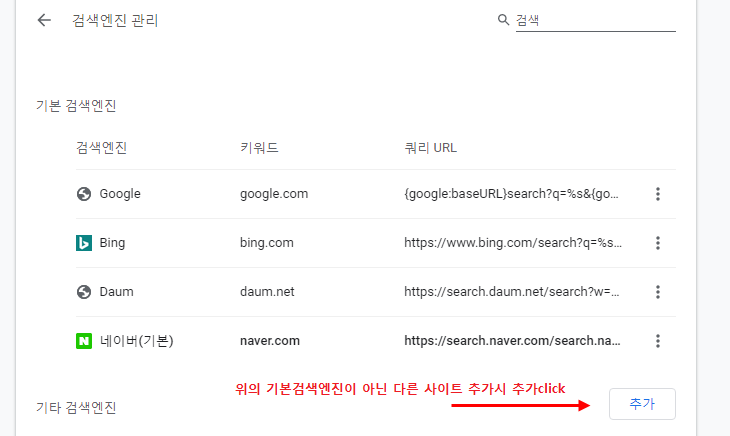Image resolution: width=730 pixels, height=436 pixels.
Task: Click the Google globe icon
Action: pyautogui.click(x=84, y=194)
